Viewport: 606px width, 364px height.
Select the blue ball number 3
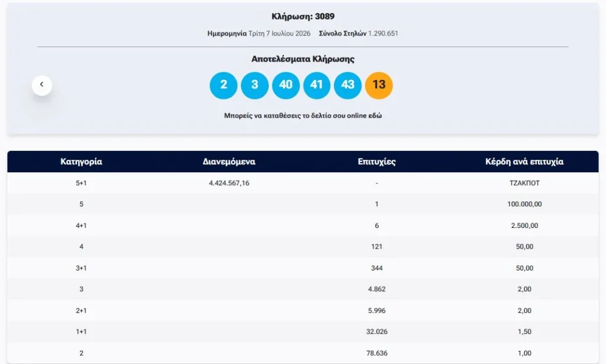(x=254, y=85)
